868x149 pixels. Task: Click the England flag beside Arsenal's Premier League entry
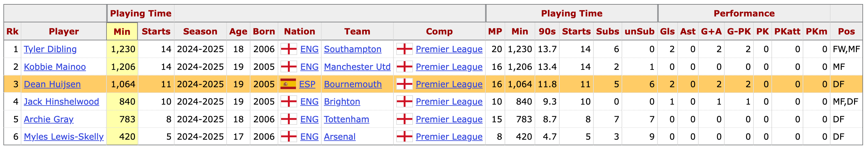[404, 137]
